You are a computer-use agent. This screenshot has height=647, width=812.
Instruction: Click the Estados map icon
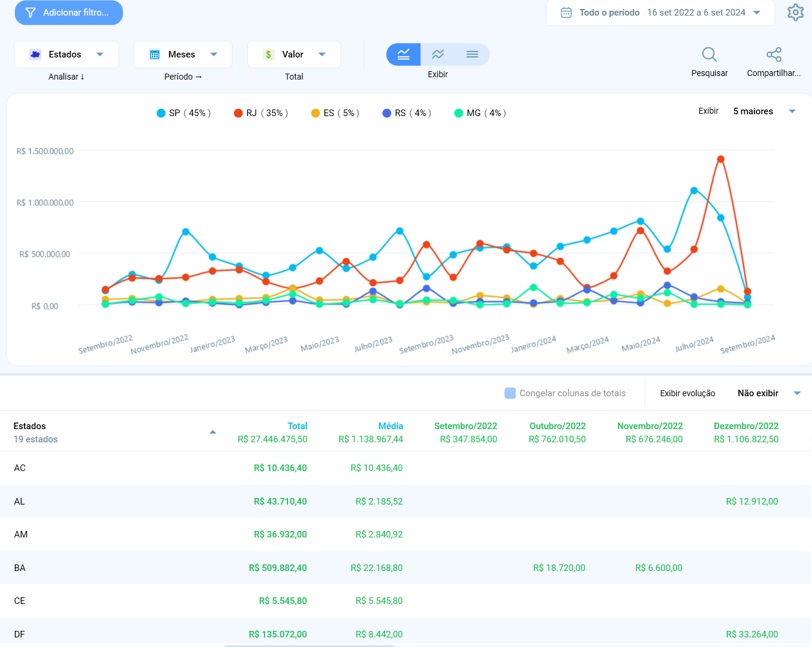point(35,54)
